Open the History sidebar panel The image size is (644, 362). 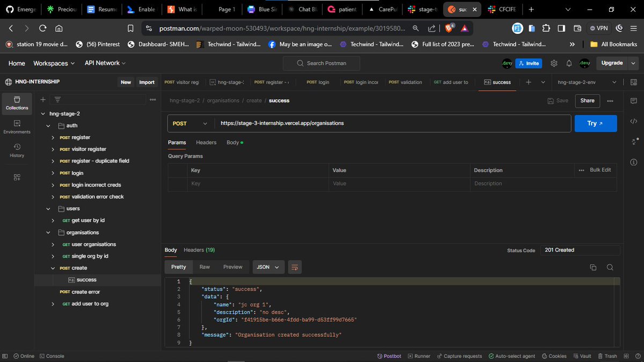[17, 151]
